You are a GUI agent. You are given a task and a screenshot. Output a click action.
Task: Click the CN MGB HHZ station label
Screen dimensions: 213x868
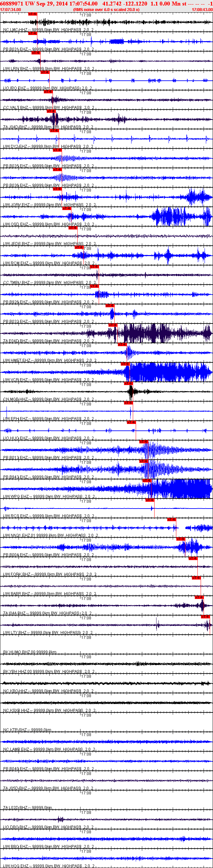pos(48,399)
